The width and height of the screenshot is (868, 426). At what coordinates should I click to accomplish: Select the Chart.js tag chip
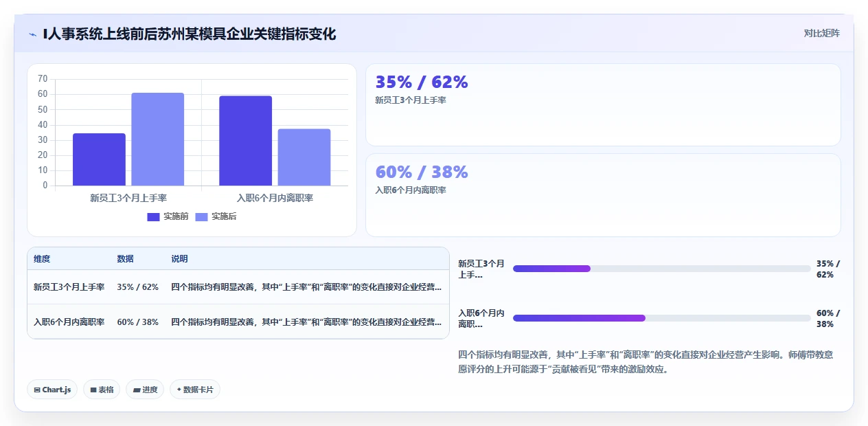click(x=52, y=390)
